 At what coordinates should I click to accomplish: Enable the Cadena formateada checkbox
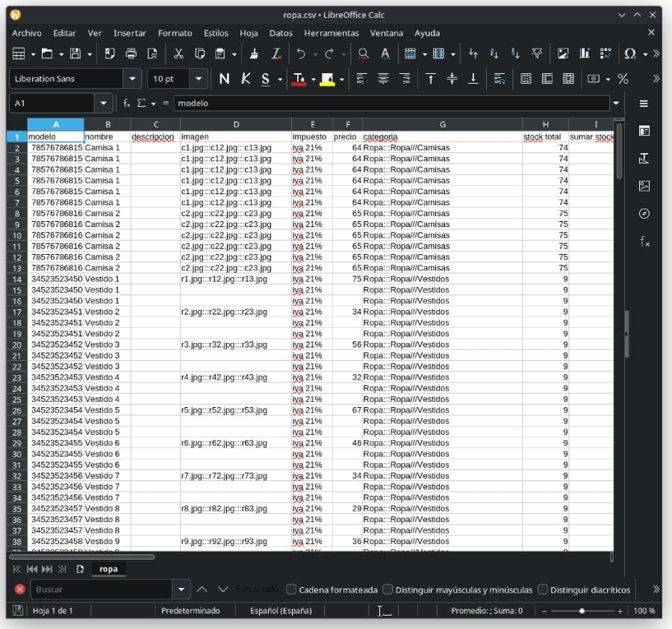290,589
